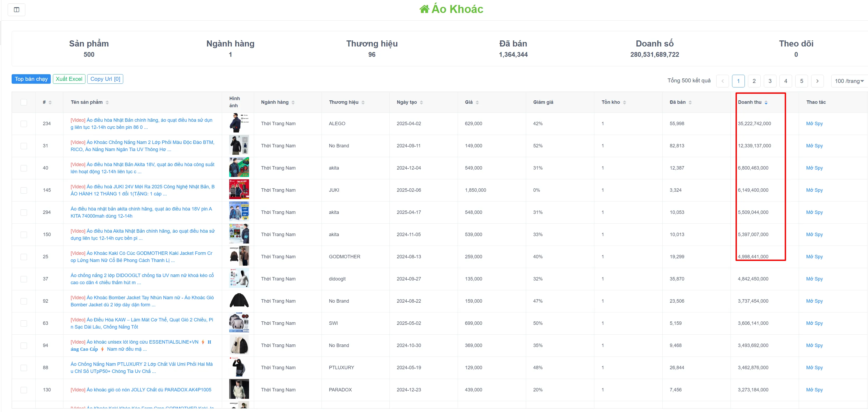This screenshot has width=868, height=412.
Task: Go to page 5
Action: (801, 81)
